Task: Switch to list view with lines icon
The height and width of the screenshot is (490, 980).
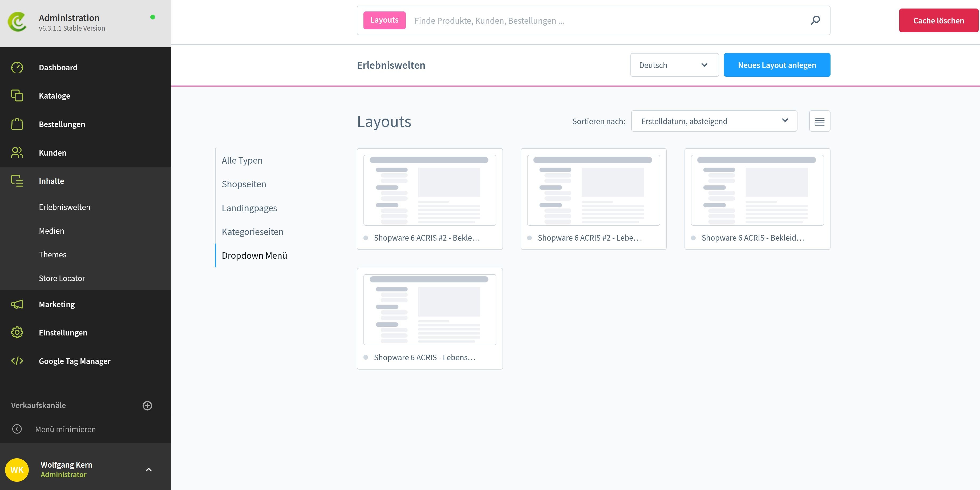Action: (x=819, y=121)
